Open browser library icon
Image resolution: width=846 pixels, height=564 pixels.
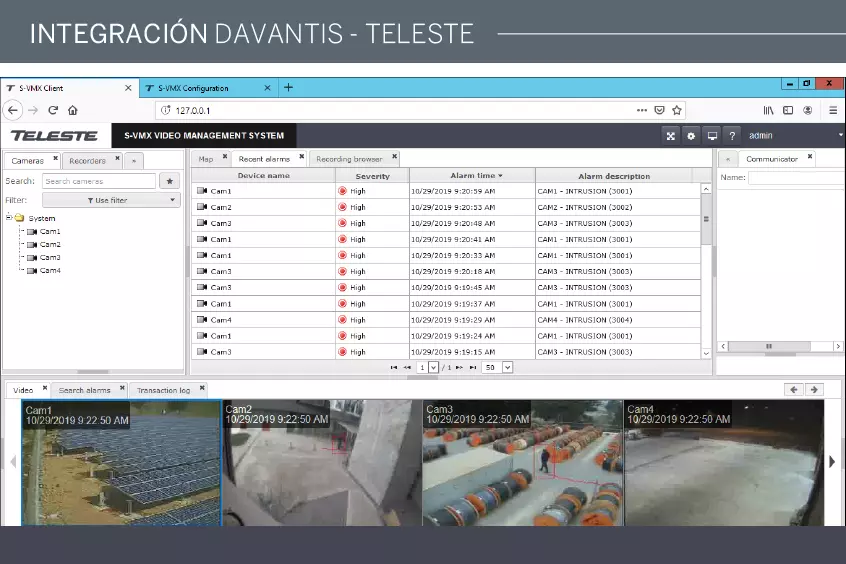click(768, 110)
